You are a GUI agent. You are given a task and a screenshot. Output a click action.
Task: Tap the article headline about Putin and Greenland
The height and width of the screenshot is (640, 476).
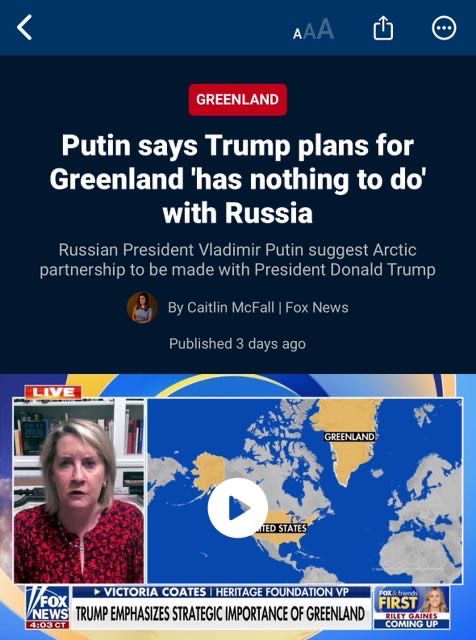coord(238,179)
